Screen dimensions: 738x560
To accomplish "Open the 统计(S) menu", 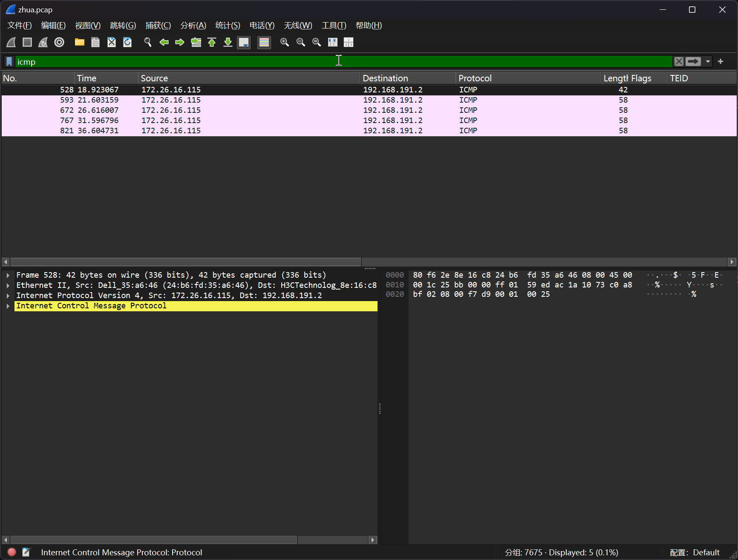I will tap(228, 26).
